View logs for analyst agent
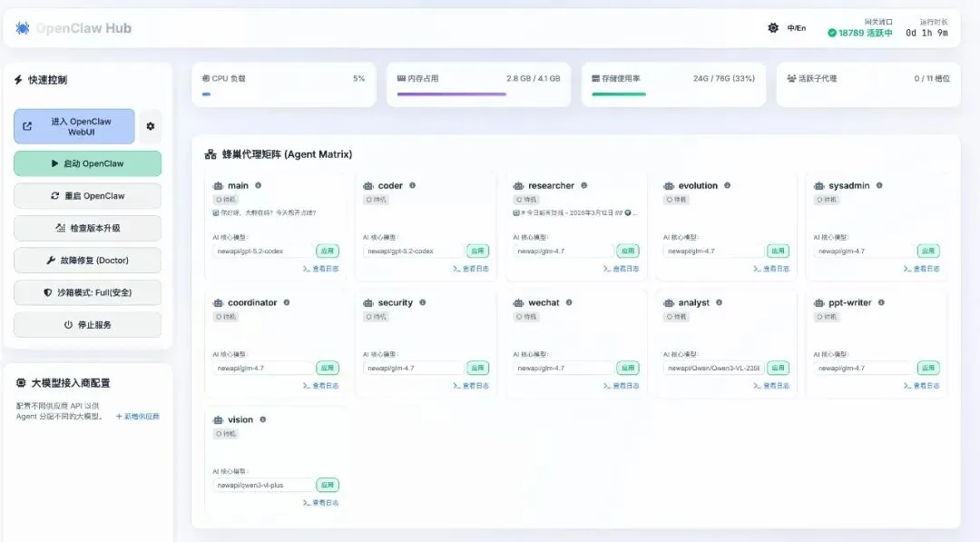Screen dimensions: 980x542 (x=771, y=386)
